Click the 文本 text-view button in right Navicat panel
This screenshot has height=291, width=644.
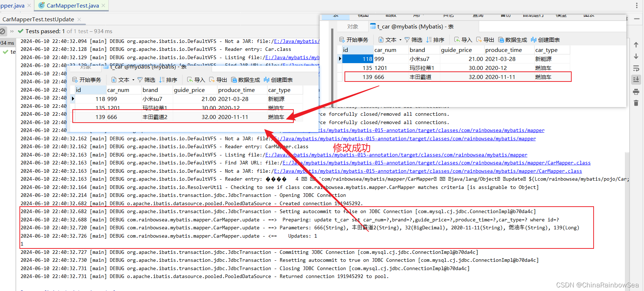tap(387, 40)
